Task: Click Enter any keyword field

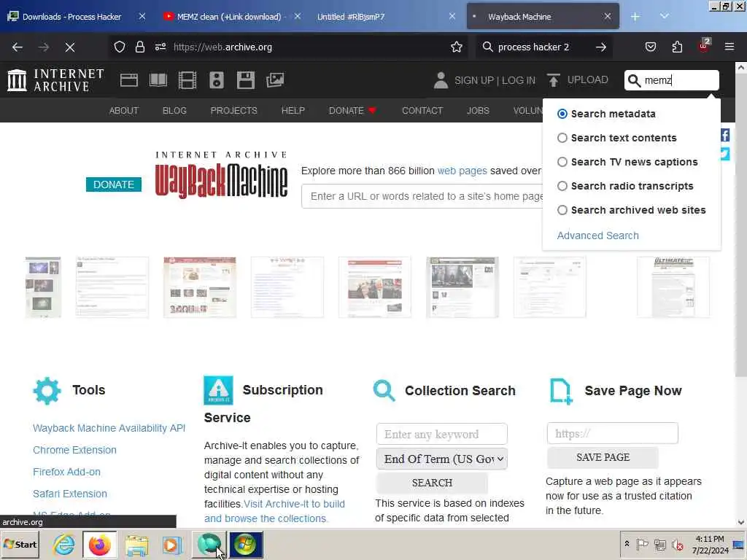Action: click(441, 435)
